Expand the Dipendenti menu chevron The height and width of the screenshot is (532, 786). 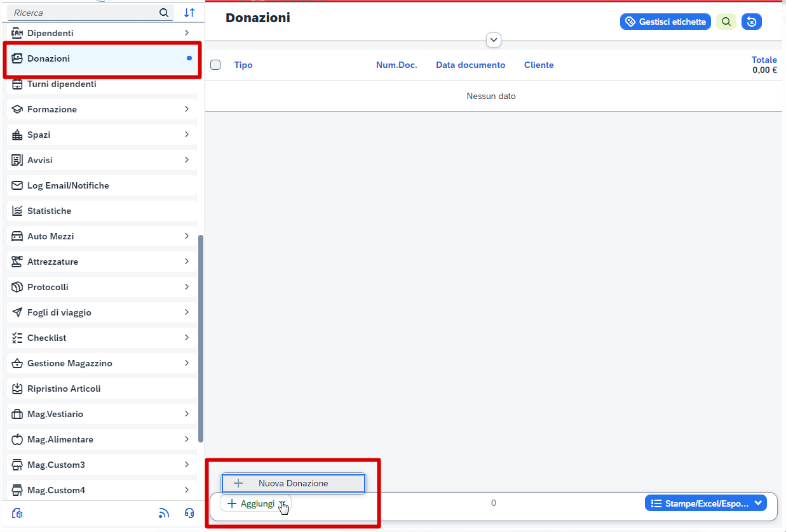pos(186,32)
